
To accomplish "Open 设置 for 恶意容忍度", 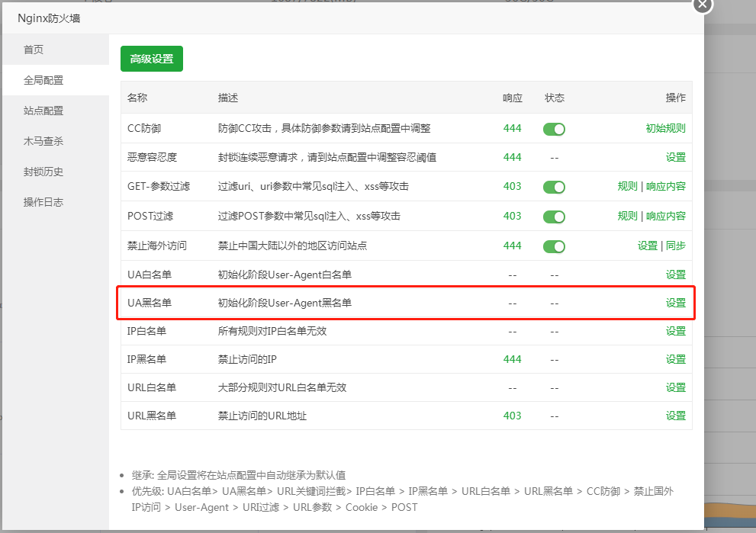I will pyautogui.click(x=675, y=157).
